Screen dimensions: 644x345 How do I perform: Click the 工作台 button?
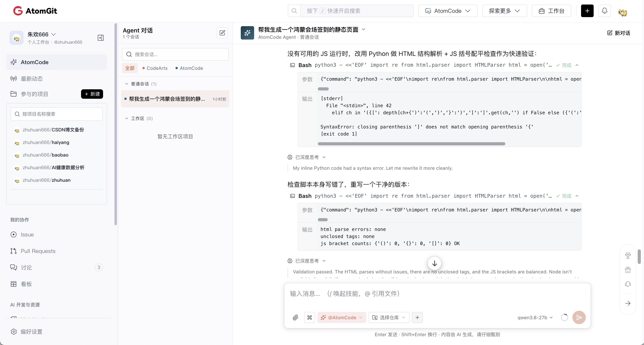click(552, 11)
